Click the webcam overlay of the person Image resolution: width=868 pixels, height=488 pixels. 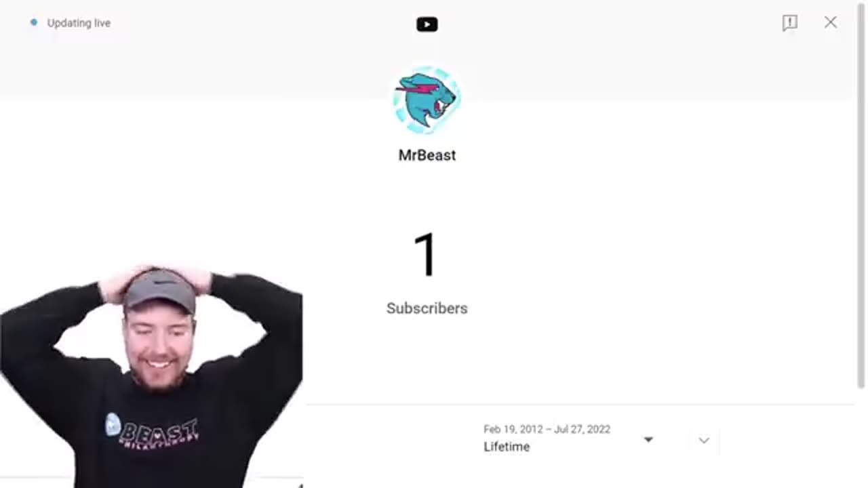point(151,376)
